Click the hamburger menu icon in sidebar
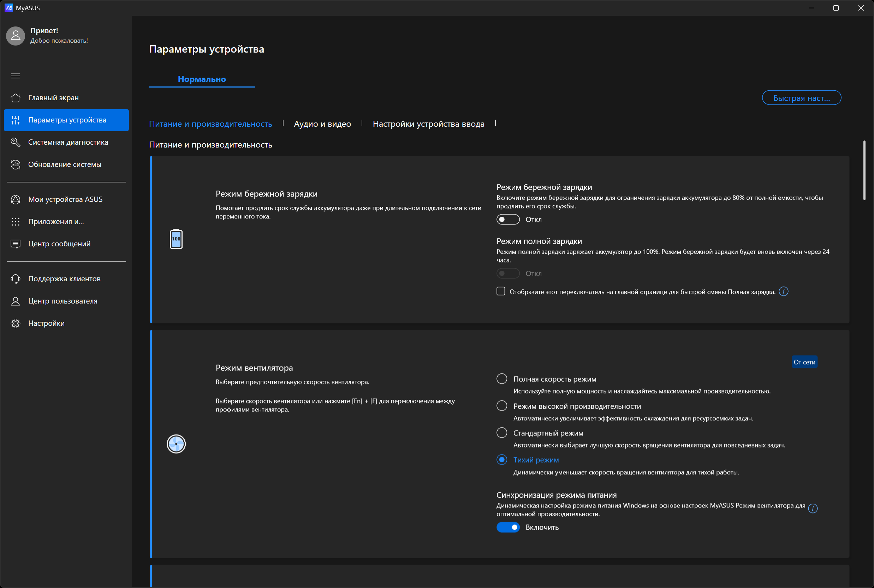The image size is (874, 588). coord(16,76)
